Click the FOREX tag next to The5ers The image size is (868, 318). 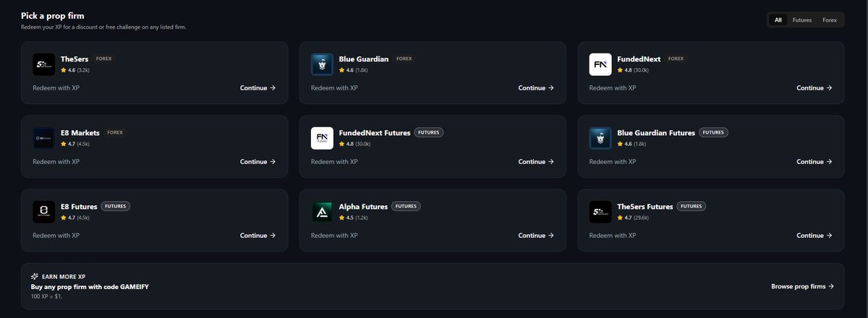click(x=103, y=59)
